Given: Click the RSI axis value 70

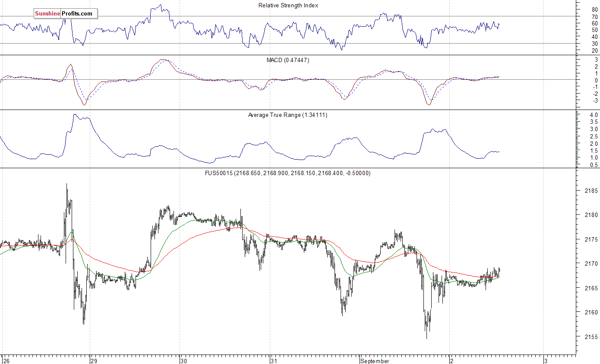Looking at the screenshot, I should [594, 16].
